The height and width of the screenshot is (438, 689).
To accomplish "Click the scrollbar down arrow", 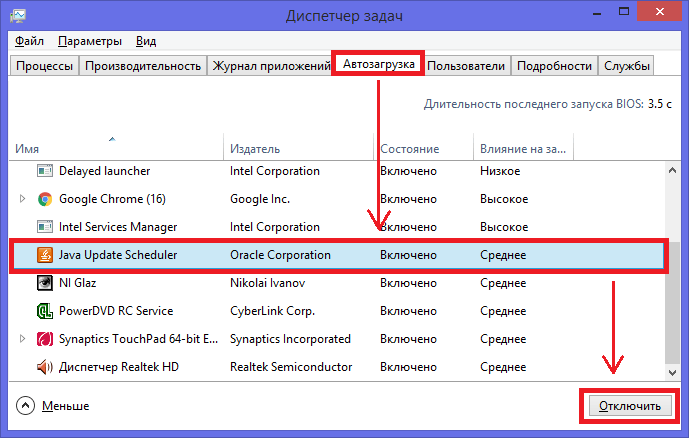I will (672, 373).
